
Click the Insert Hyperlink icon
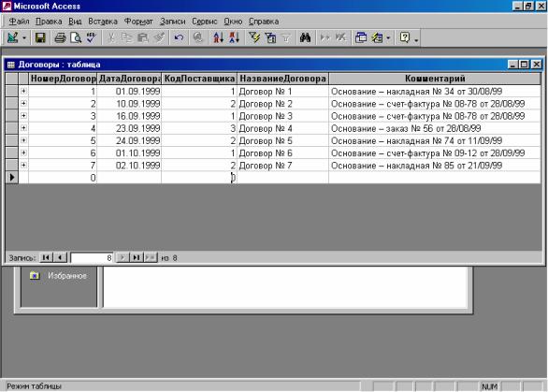pyautogui.click(x=198, y=37)
